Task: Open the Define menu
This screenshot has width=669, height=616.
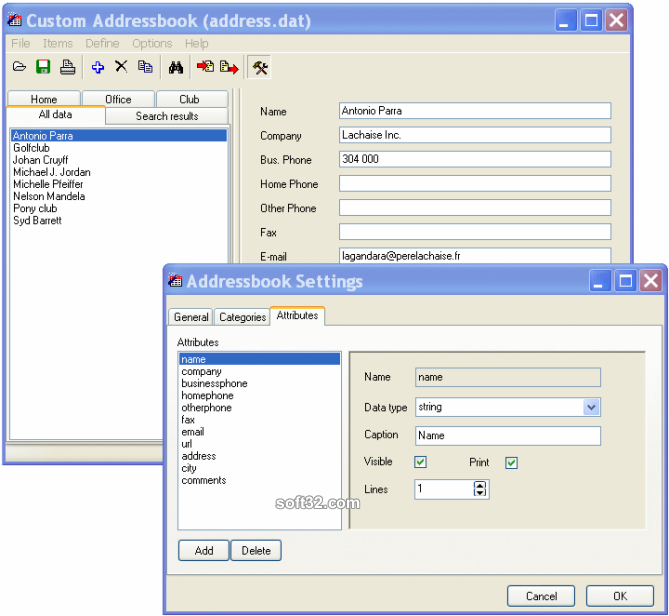Action: point(102,43)
